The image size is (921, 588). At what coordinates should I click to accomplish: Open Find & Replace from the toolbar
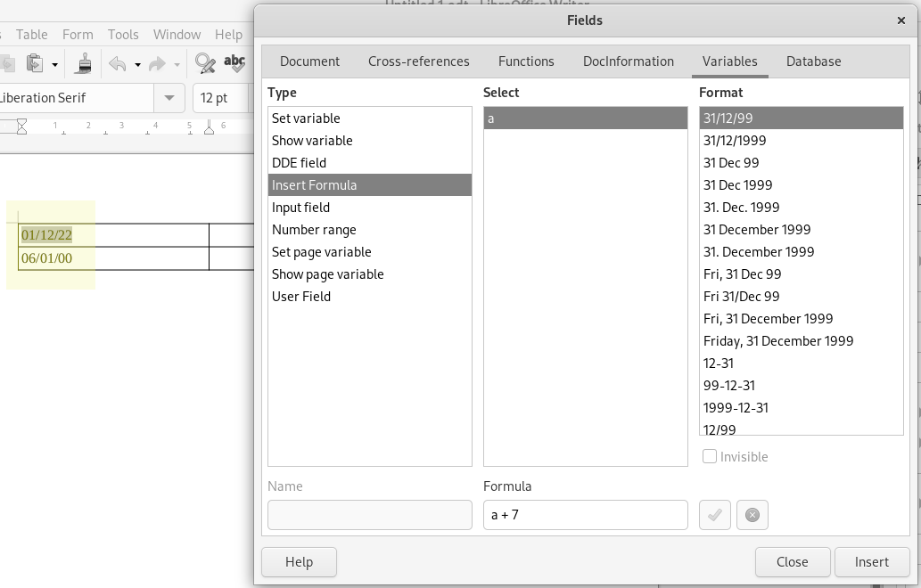tap(205, 63)
